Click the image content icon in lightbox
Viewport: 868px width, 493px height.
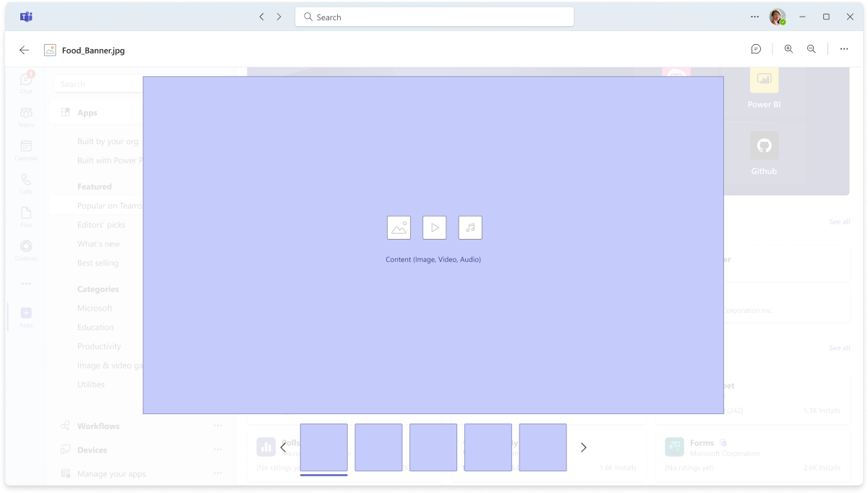click(399, 227)
